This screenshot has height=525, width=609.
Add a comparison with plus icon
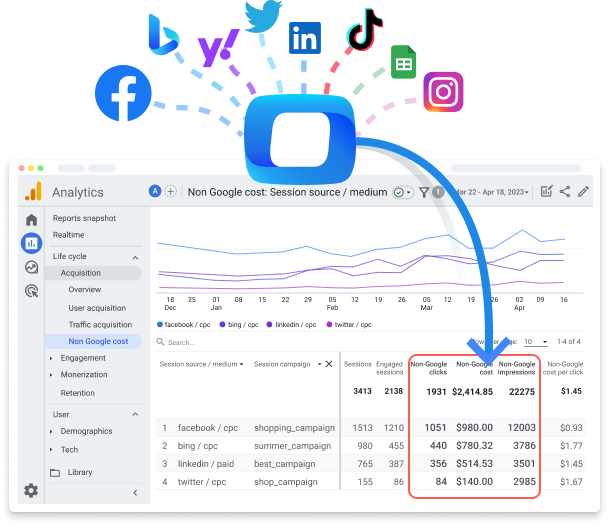171,191
